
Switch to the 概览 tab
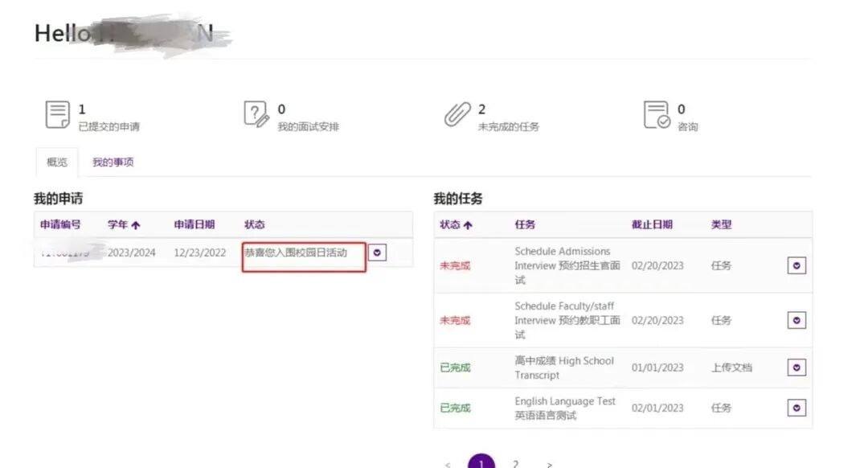point(56,162)
